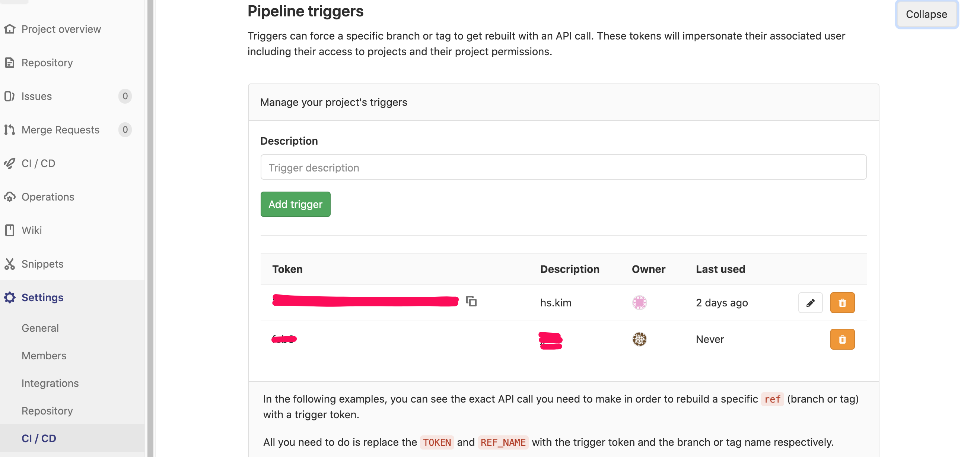
Task: Click the Add trigger button
Action: 295,205
